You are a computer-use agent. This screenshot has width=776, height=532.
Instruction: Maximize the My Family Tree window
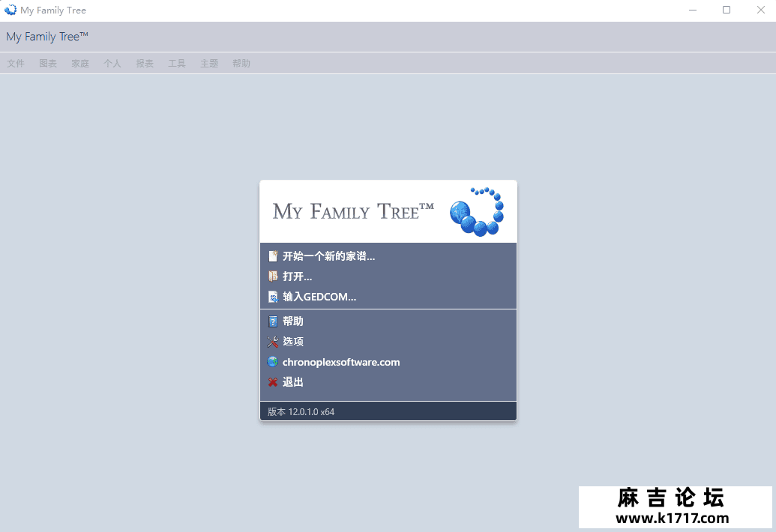[x=727, y=10]
